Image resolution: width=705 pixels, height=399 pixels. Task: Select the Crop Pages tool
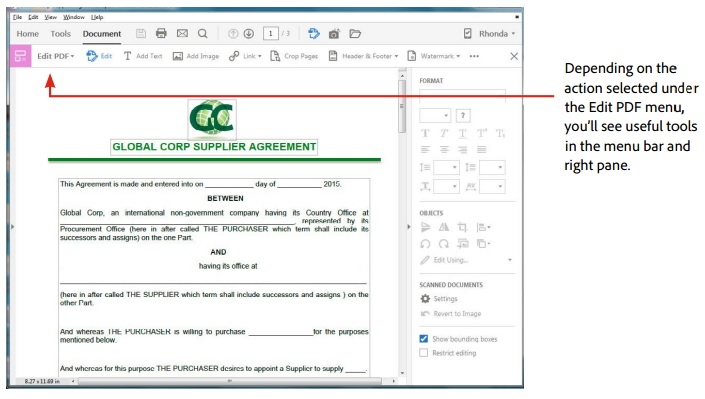coord(294,56)
